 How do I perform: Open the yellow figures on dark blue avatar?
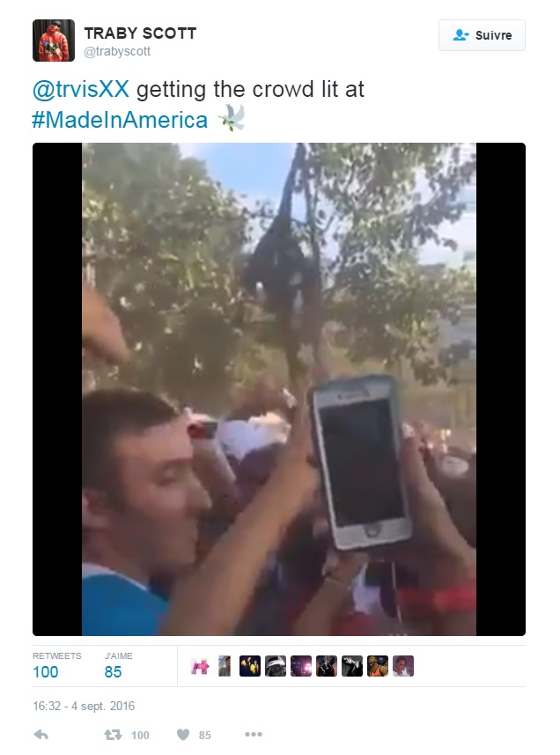[250, 666]
